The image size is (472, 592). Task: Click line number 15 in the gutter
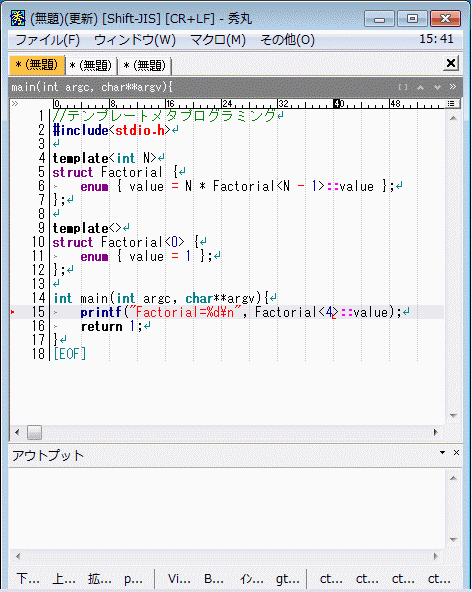click(38, 312)
